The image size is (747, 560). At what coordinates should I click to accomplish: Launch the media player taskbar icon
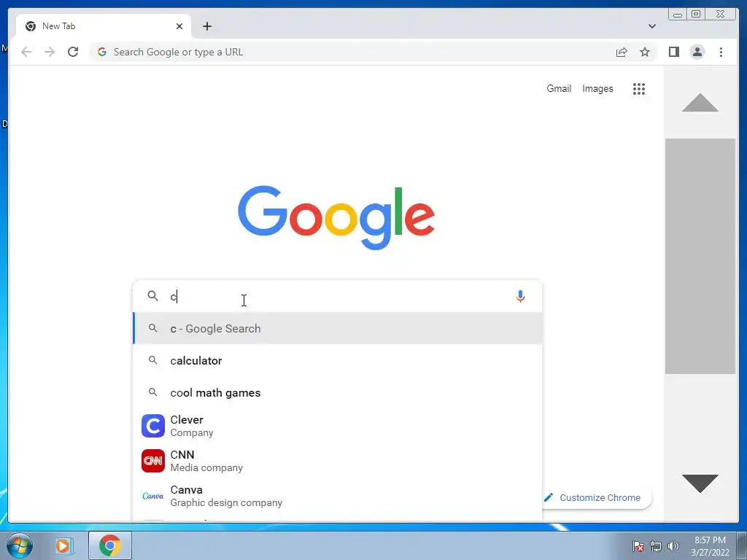click(63, 545)
